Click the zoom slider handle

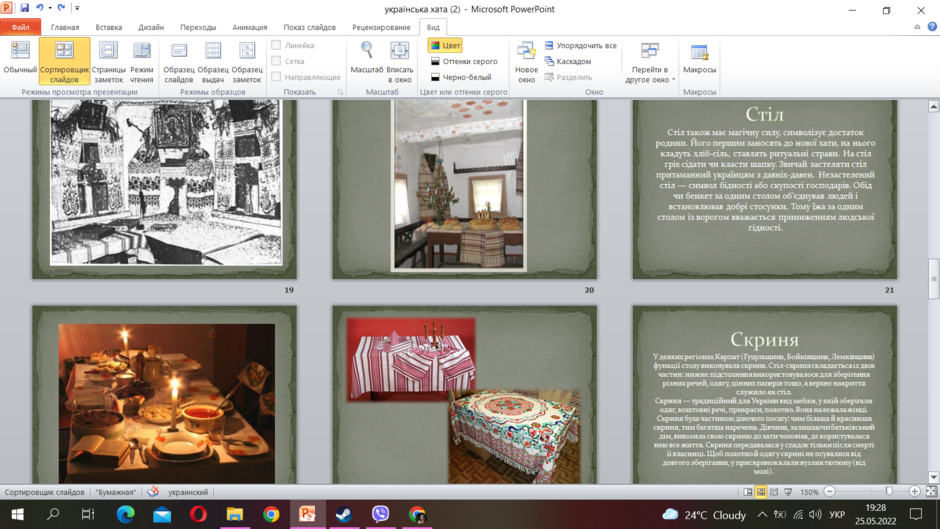pos(889,491)
